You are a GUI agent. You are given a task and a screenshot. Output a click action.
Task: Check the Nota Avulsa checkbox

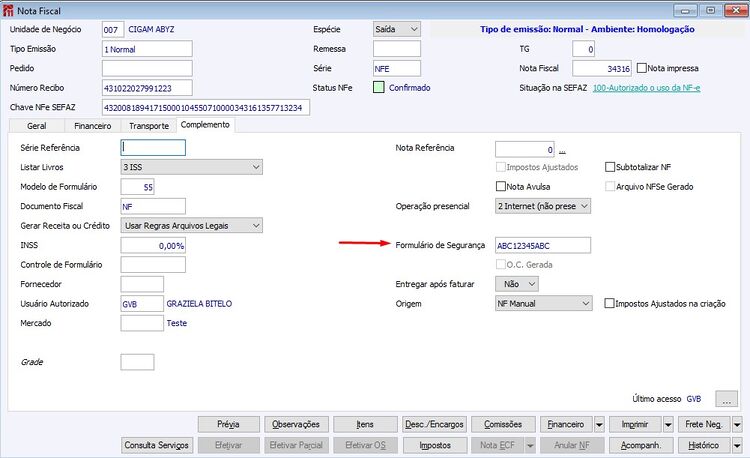(501, 186)
